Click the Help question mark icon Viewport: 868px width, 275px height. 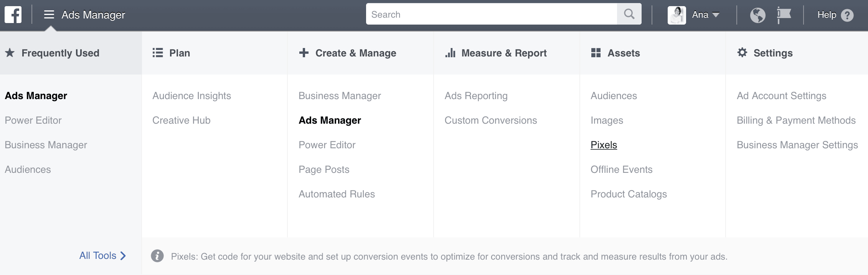847,15
